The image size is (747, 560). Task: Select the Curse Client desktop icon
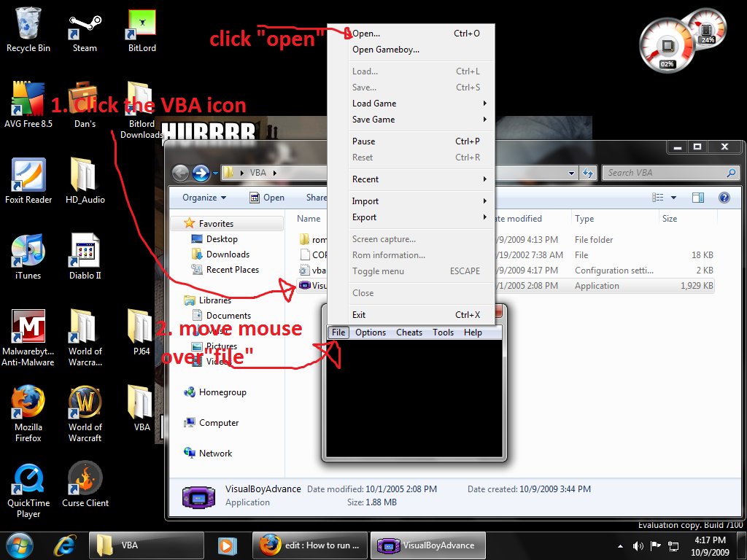(x=85, y=484)
